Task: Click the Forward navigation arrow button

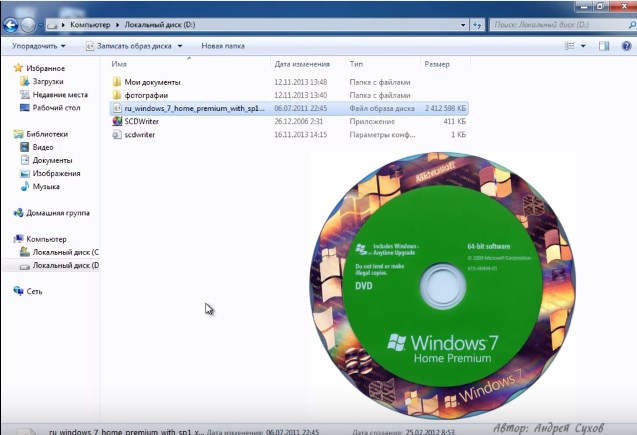Action: (x=28, y=25)
